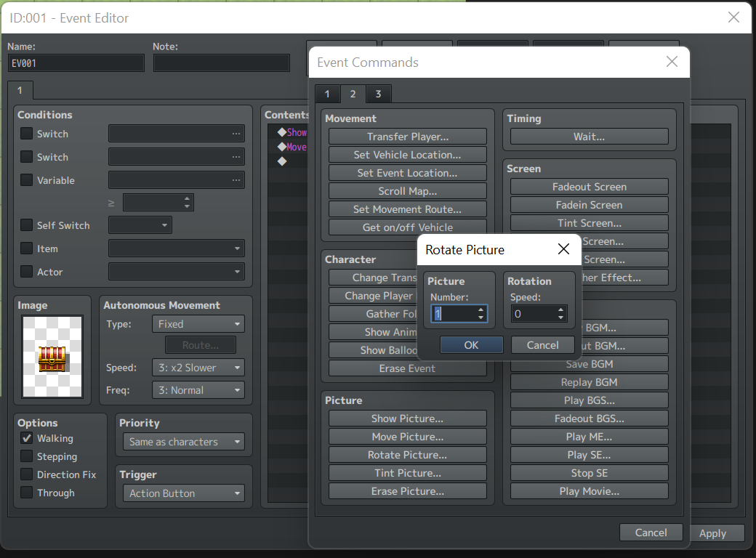The width and height of the screenshot is (756, 558).
Task: Click the Event Name input field
Action: click(x=76, y=62)
